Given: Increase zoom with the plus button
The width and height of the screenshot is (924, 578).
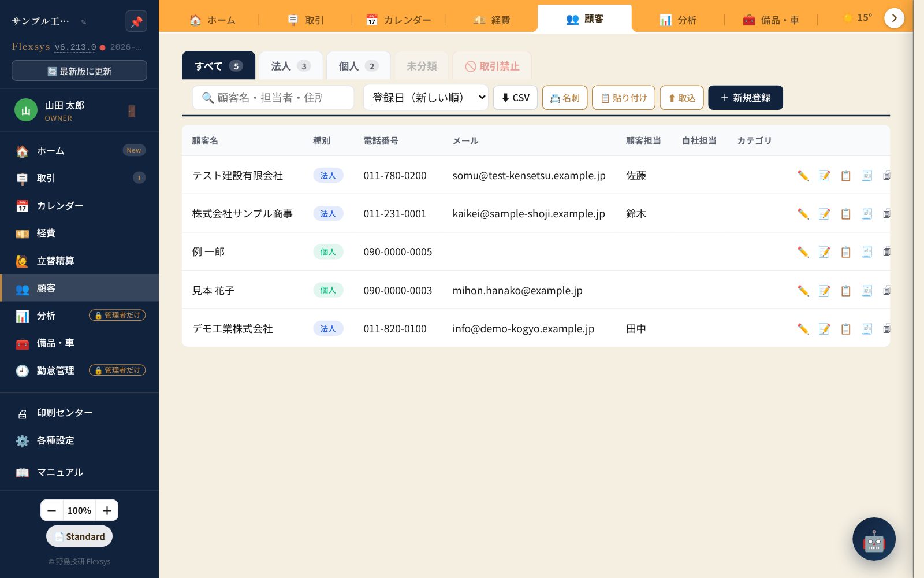Looking at the screenshot, I should (107, 510).
